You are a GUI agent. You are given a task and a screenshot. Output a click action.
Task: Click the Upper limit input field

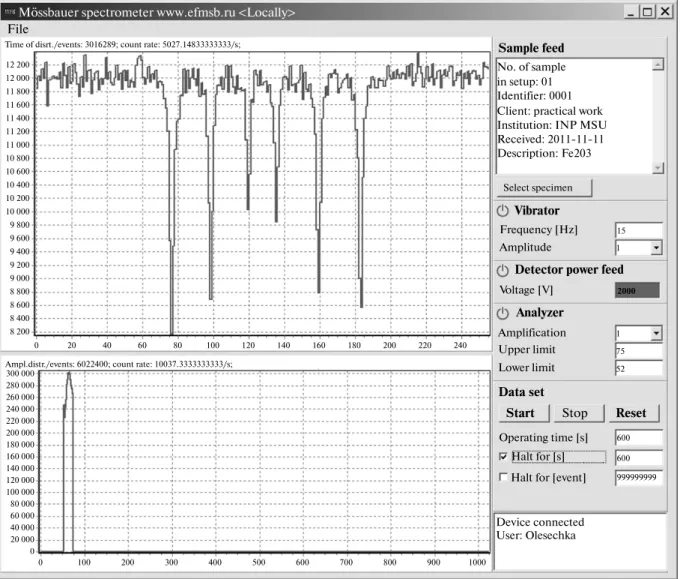pos(639,350)
